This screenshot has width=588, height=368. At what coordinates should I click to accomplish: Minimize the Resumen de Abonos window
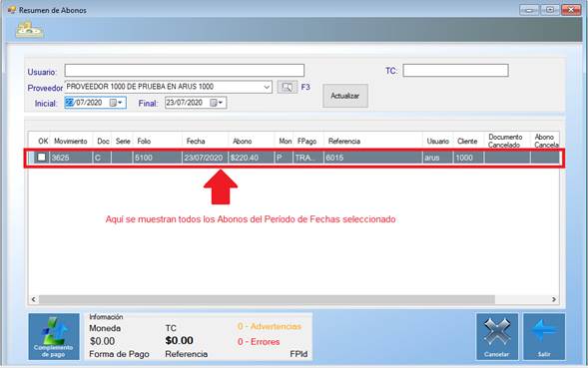[x=529, y=10]
